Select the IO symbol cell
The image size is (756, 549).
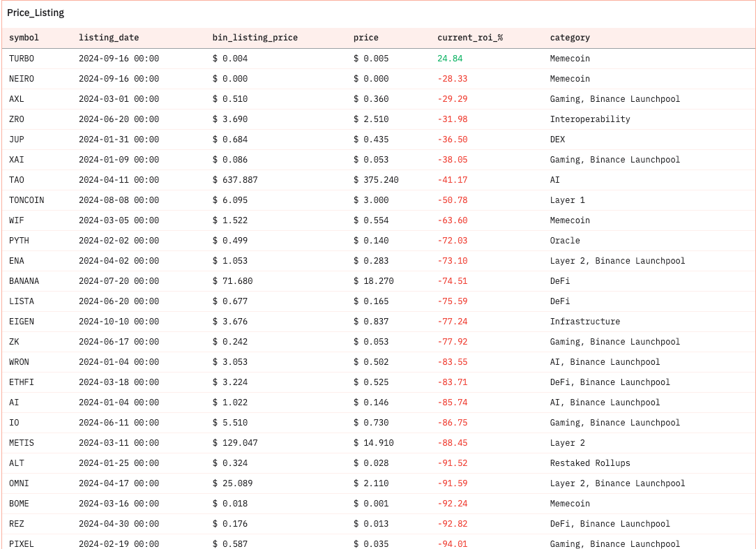(x=14, y=423)
